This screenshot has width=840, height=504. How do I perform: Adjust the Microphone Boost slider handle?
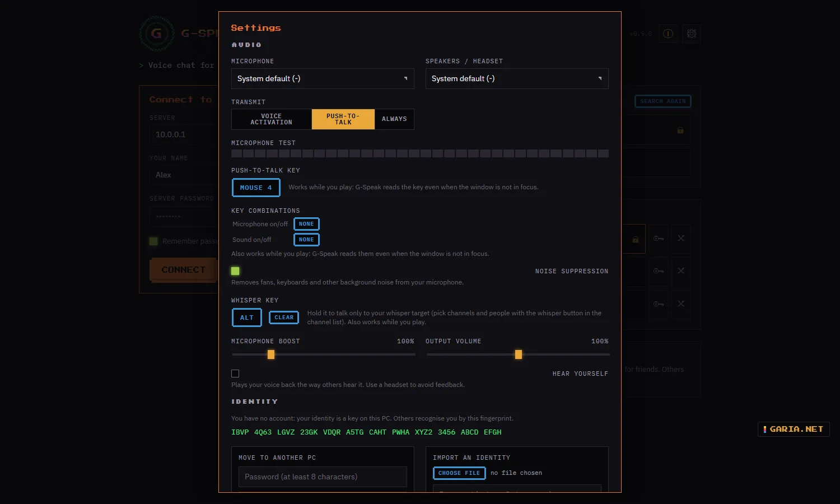pyautogui.click(x=271, y=354)
